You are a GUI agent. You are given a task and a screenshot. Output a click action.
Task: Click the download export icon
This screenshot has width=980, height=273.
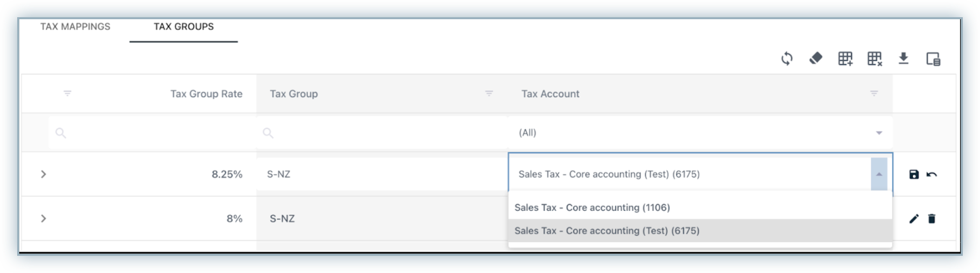904,59
